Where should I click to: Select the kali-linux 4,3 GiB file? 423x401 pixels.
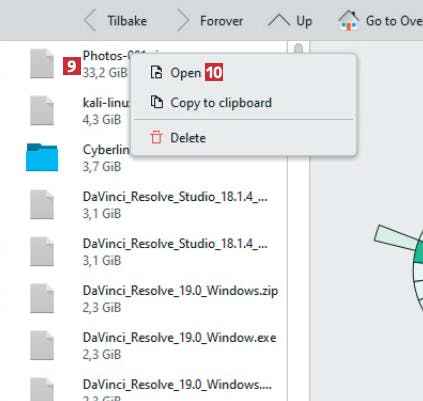pyautogui.click(x=77, y=111)
